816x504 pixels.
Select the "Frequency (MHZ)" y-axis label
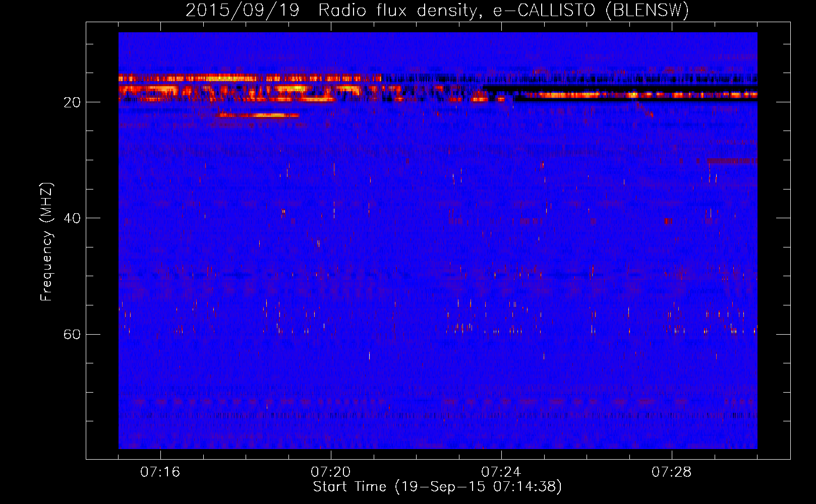pos(46,242)
